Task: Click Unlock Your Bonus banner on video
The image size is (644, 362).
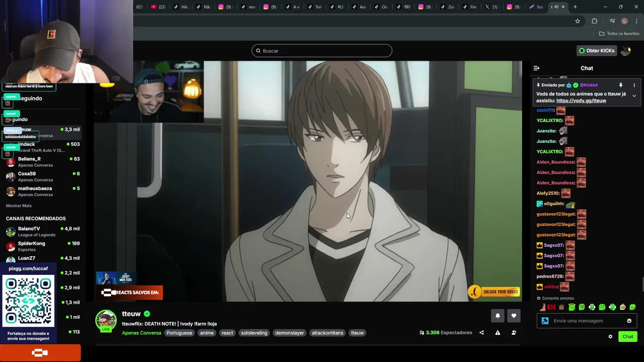Action: [x=494, y=292]
